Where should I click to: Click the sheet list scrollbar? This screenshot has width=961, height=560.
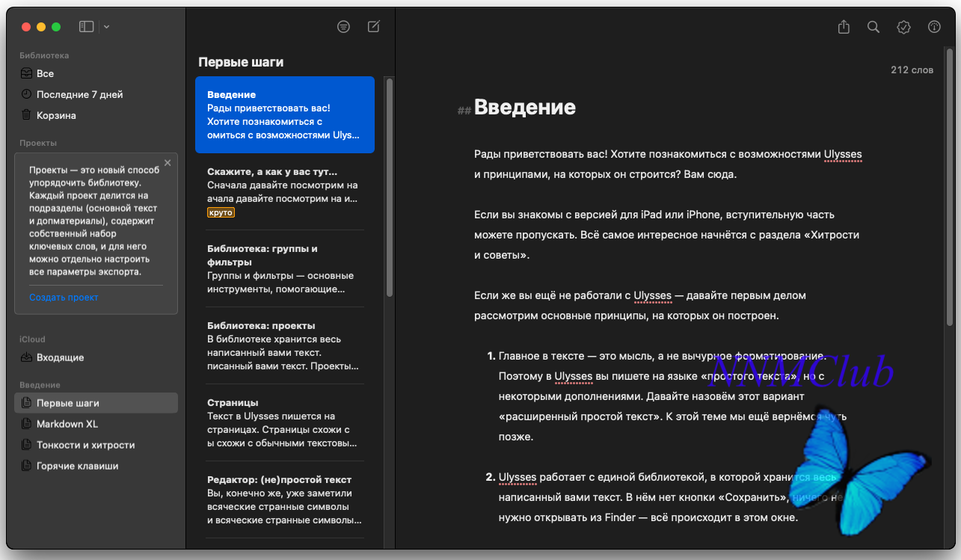point(389,187)
